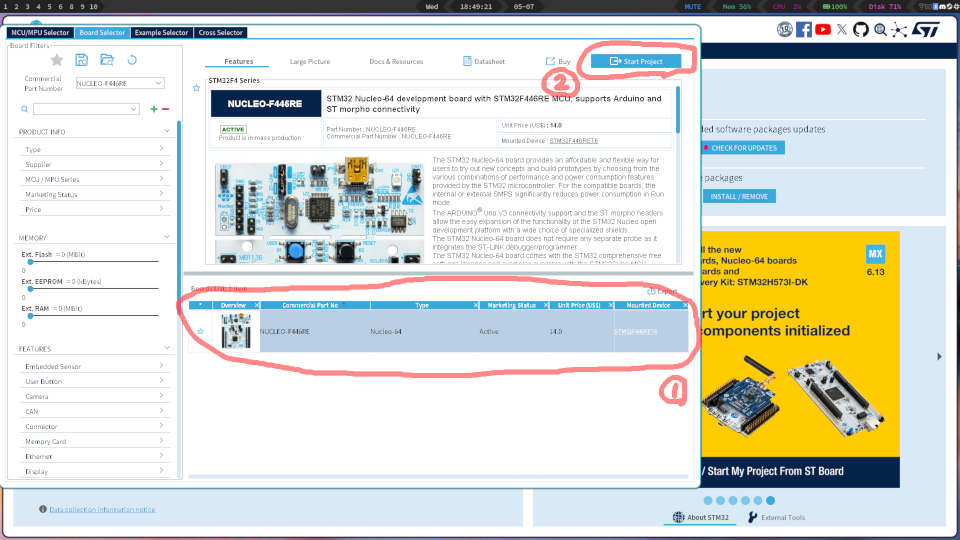The height and width of the screenshot is (540, 960).
Task: Expand the Price filter
Action: point(161,209)
